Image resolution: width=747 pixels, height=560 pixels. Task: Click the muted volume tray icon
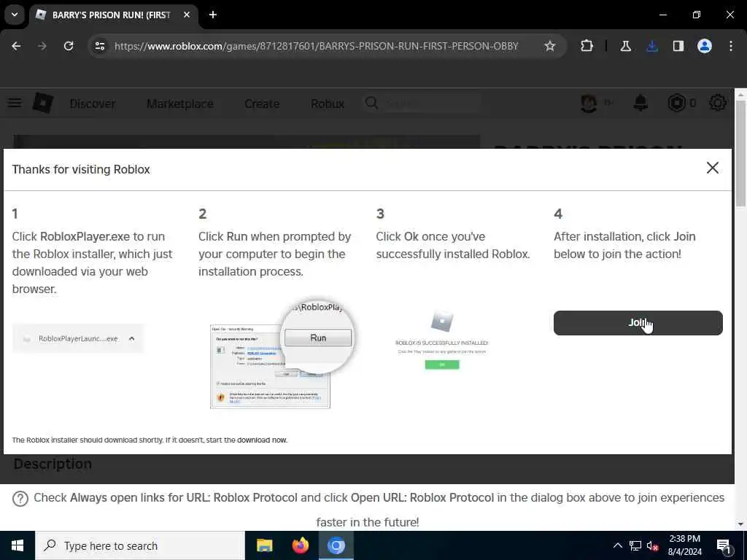point(653,545)
